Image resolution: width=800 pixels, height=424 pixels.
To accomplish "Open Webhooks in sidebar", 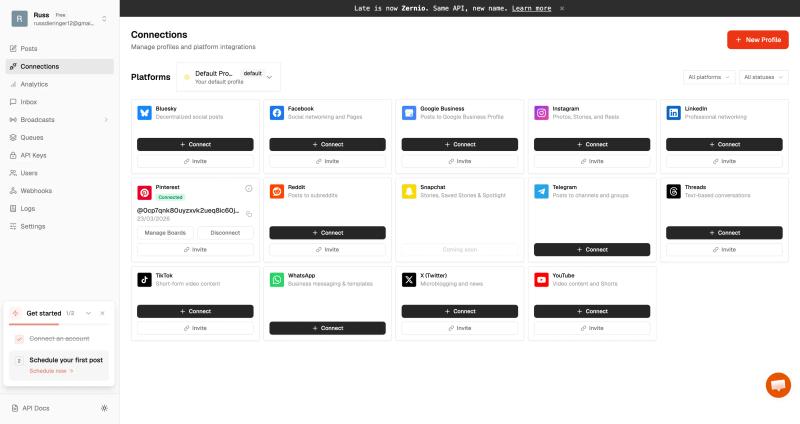I will click(x=60, y=191).
